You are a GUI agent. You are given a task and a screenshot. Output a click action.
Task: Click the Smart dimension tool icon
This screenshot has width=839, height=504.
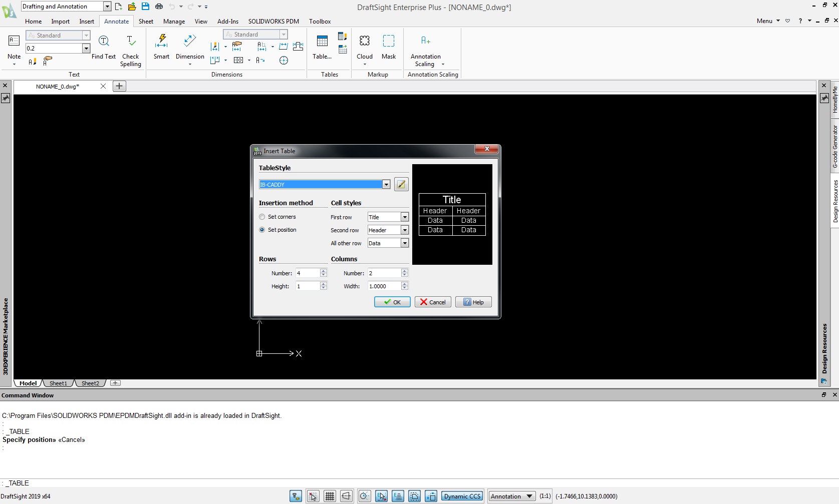click(x=161, y=42)
